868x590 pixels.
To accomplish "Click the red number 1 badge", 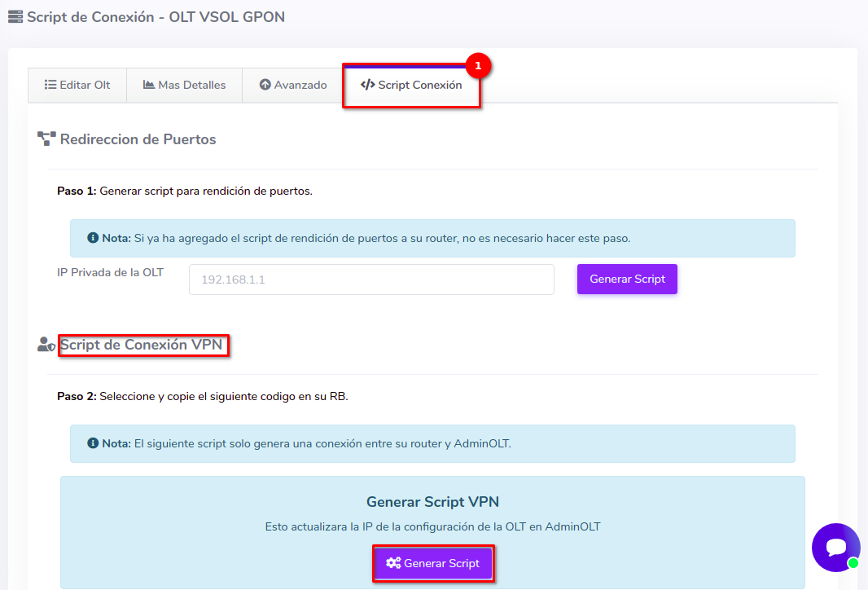I will (478, 66).
